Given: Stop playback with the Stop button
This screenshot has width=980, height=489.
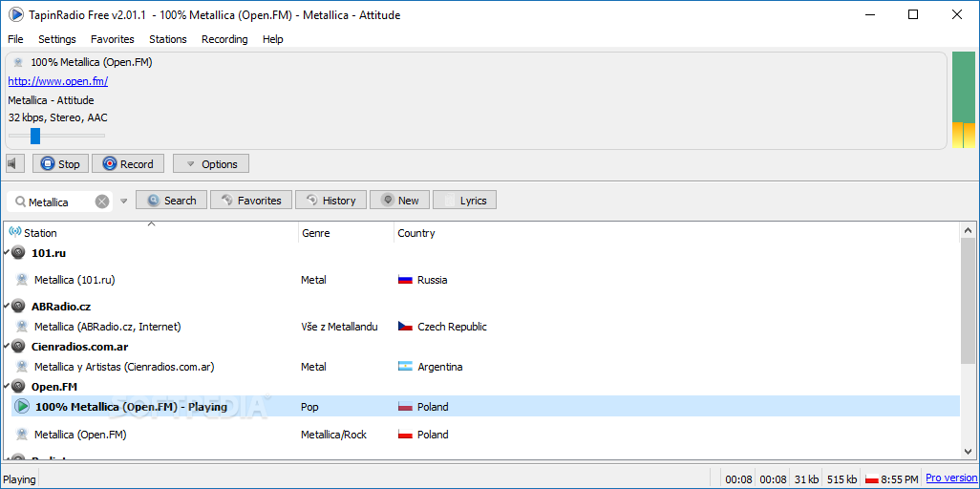Looking at the screenshot, I should tap(60, 164).
